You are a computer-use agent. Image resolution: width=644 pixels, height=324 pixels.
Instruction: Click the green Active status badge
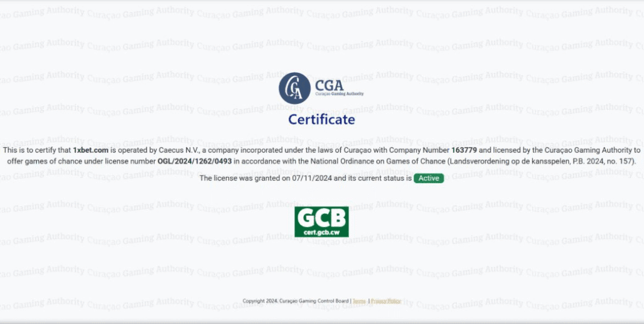click(x=429, y=179)
